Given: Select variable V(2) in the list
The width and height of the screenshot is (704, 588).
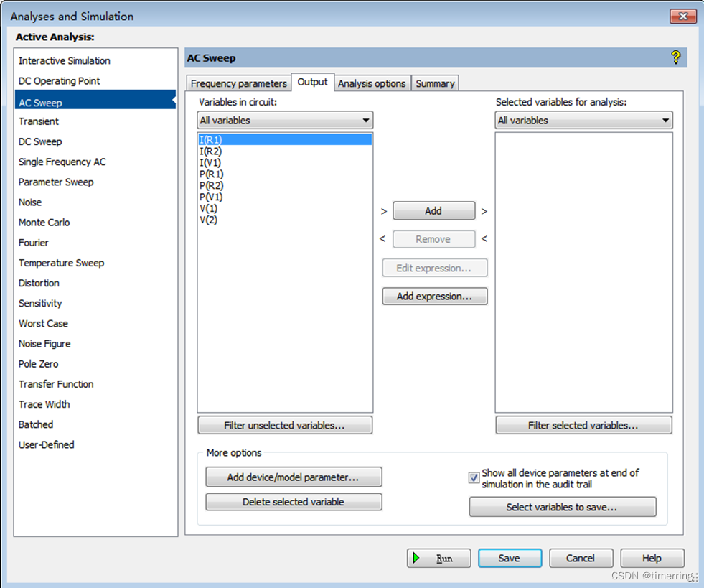Looking at the screenshot, I should coord(209,220).
